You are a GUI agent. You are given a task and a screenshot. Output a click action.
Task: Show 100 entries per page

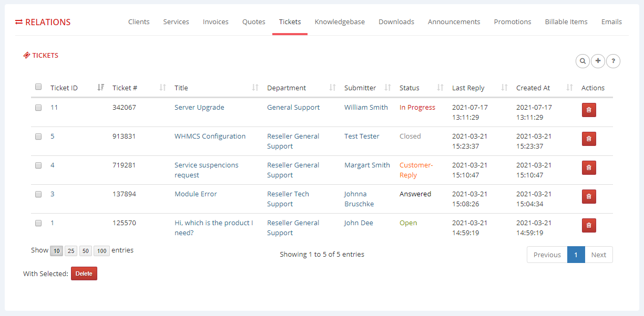coord(101,251)
